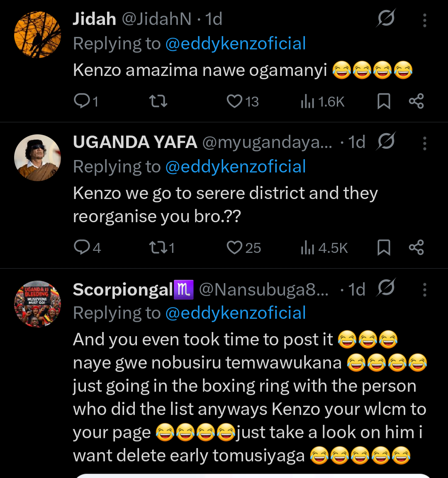Reply to UGANDA YAFA's tweet

81,247
